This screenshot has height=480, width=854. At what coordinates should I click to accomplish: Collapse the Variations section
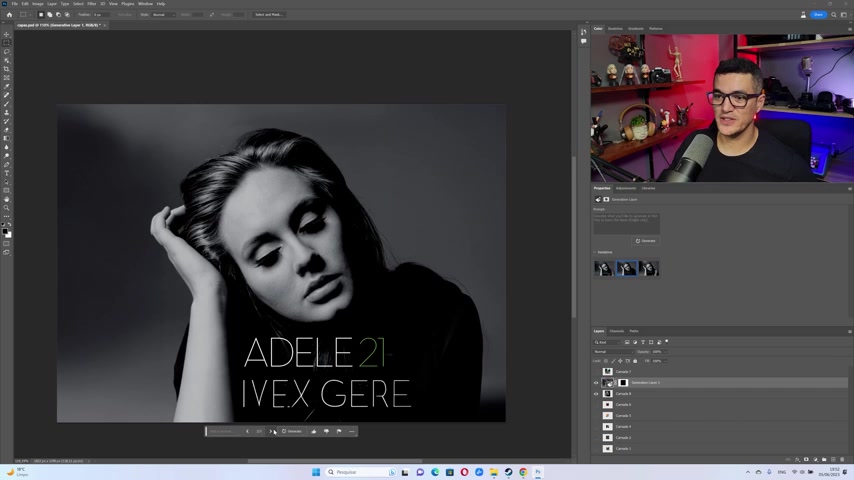(x=595, y=252)
